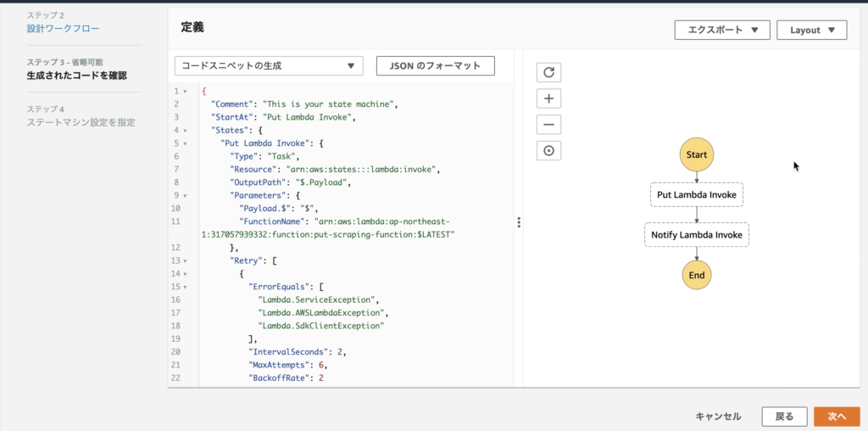Screen dimensions: 868x431
Task: Click the orange 次へ button
Action: pos(837,417)
